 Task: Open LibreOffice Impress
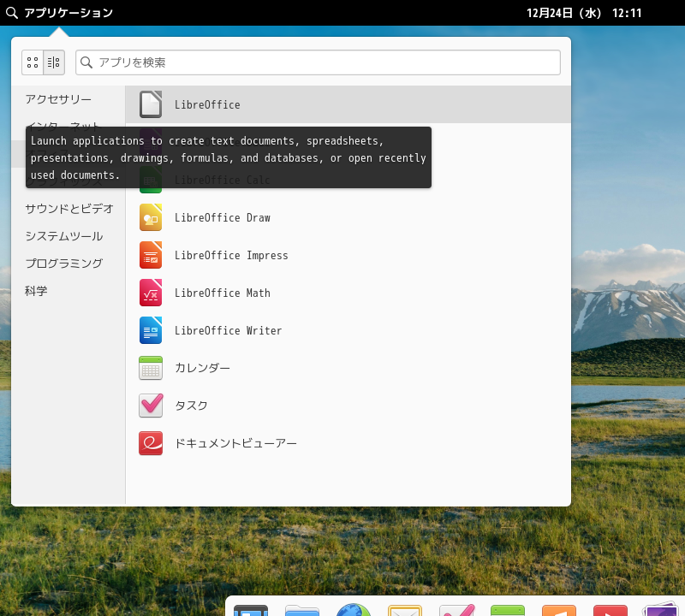tap(348, 255)
